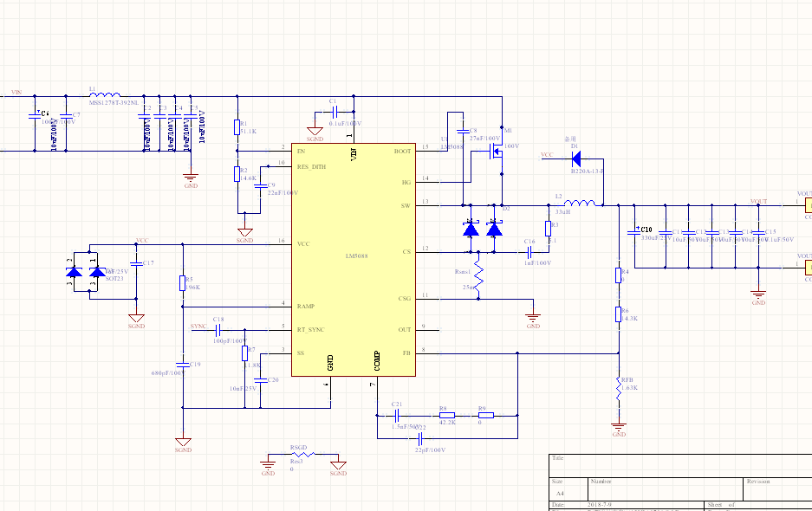This screenshot has height=511, width=812.
Task: Click the 2018-7-9 date in title block
Action: click(x=599, y=505)
